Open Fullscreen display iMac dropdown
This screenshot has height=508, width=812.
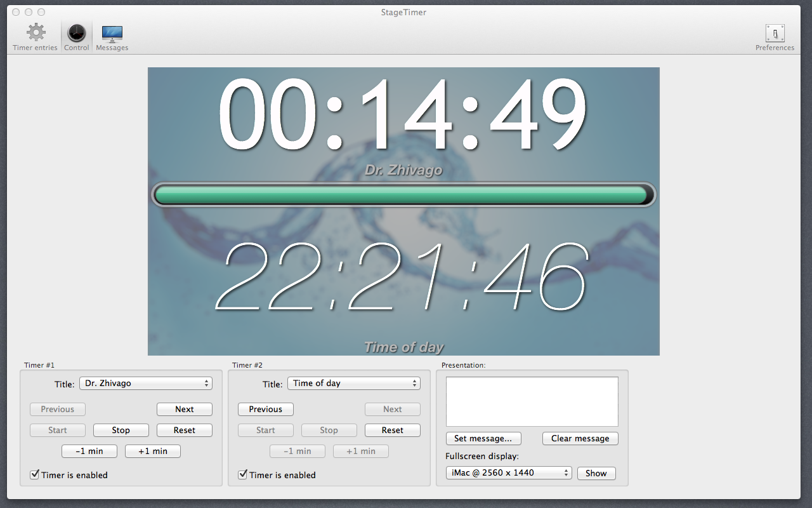(509, 473)
